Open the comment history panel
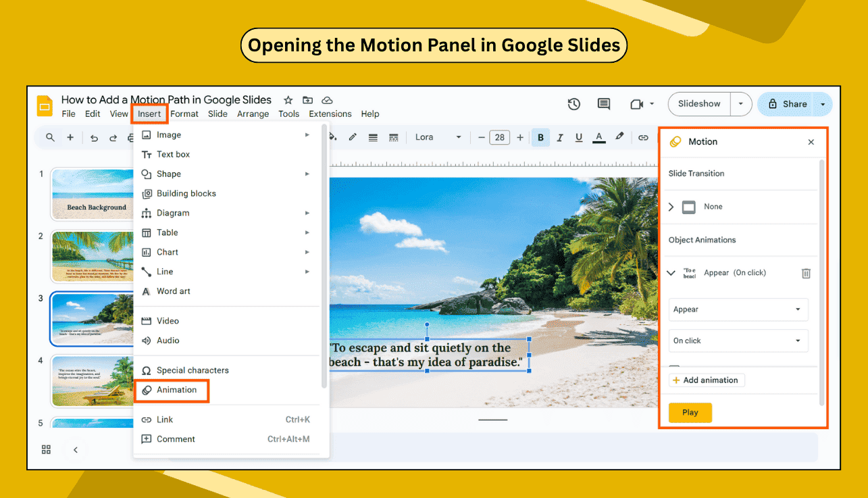868x498 pixels. click(603, 104)
